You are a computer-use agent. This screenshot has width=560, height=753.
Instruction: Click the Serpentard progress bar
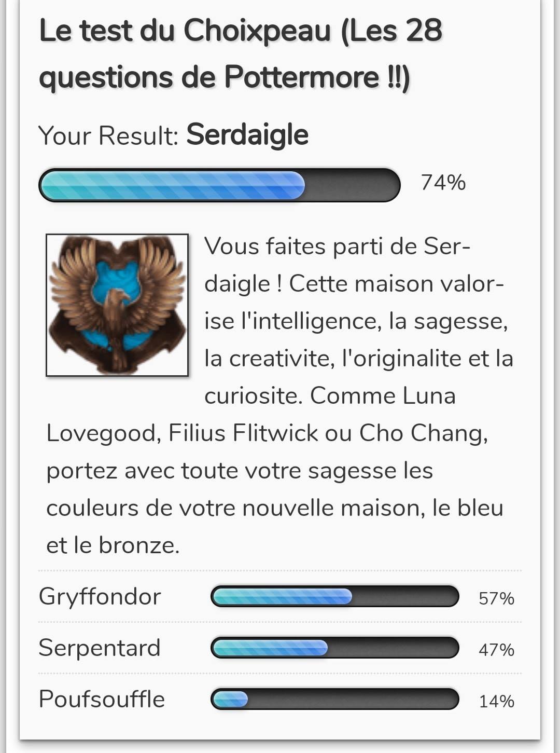[335, 648]
